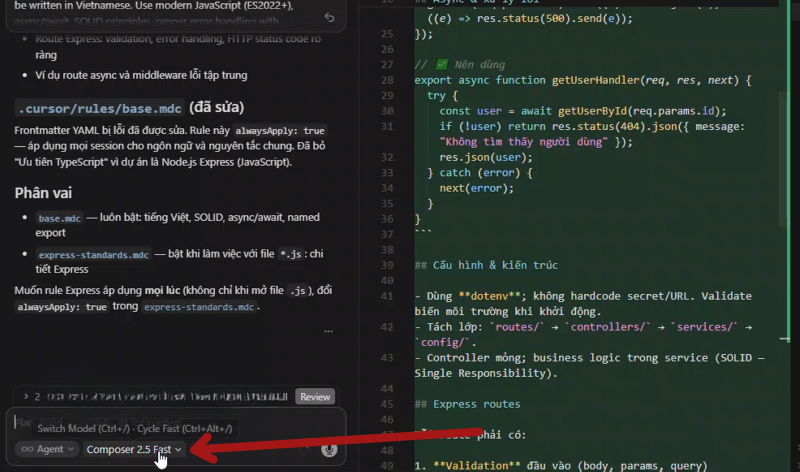This screenshot has height=472, width=800.
Task: Click the '## Express routes' heading line
Action: tap(467, 404)
